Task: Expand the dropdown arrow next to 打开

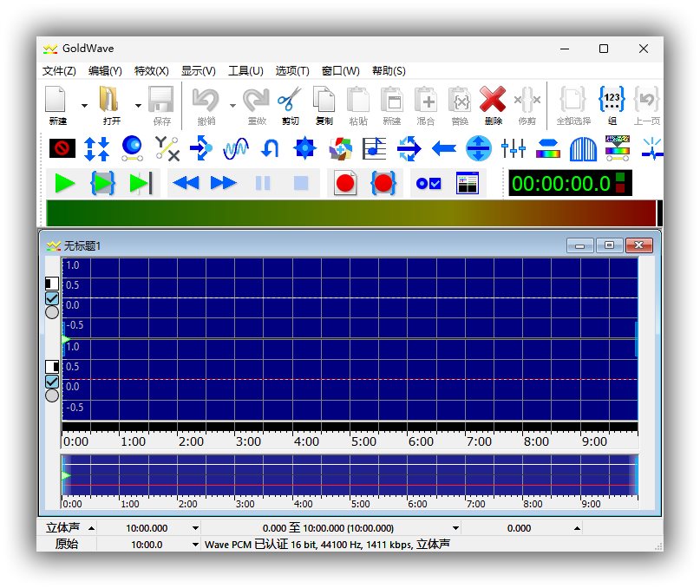Action: [x=138, y=106]
